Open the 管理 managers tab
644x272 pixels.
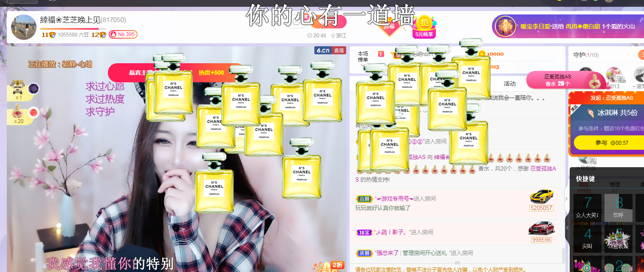point(615,184)
